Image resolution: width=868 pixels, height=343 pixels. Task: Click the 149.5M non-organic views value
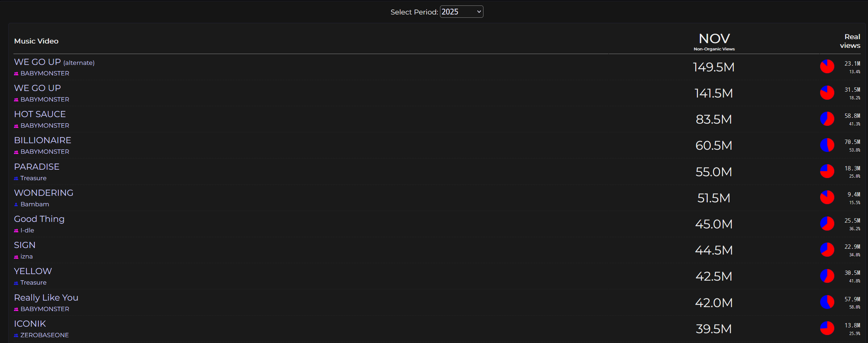click(x=714, y=67)
